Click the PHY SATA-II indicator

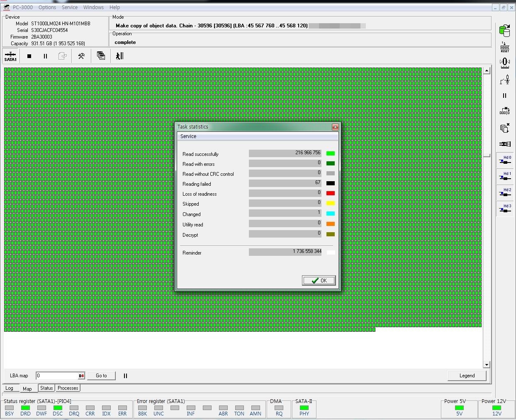[304, 408]
